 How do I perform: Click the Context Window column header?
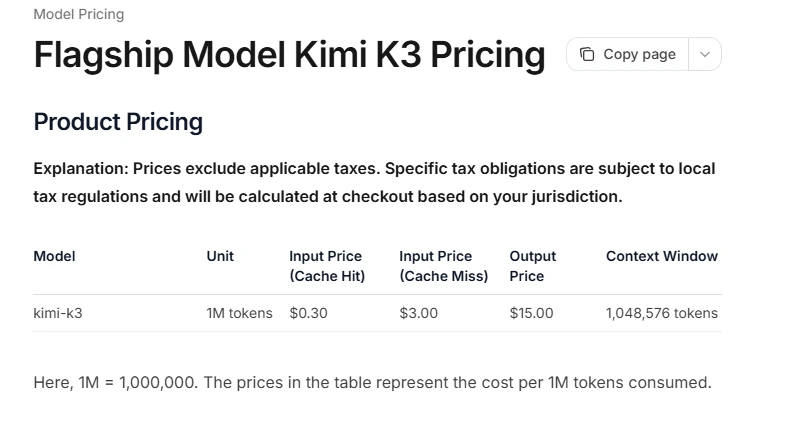pyautogui.click(x=662, y=256)
